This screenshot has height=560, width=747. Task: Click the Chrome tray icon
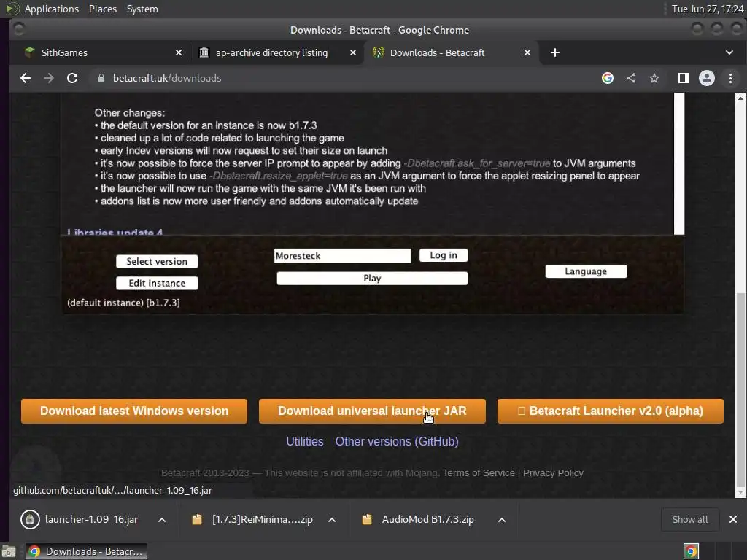point(691,552)
